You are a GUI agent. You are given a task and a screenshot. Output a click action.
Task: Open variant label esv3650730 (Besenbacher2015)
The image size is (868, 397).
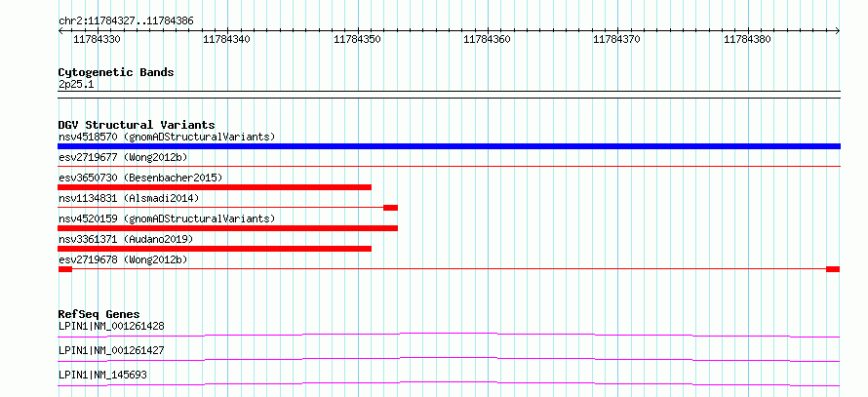[x=140, y=178]
